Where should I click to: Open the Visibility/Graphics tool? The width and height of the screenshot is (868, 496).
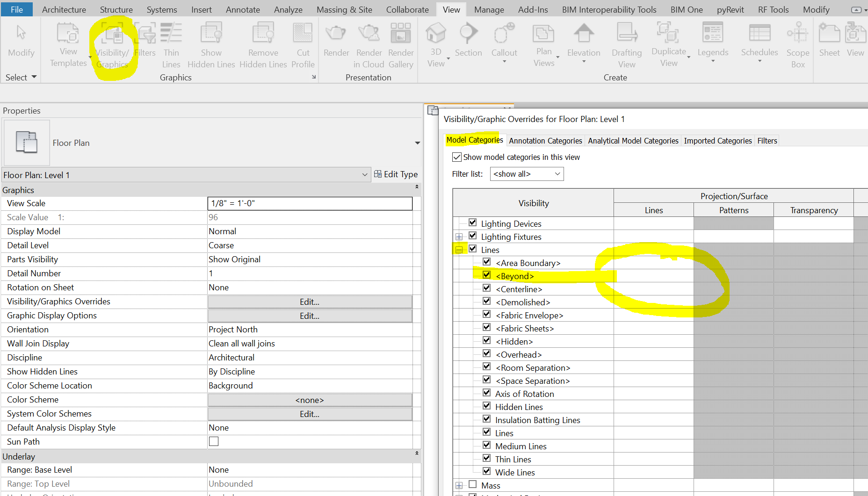[112, 44]
